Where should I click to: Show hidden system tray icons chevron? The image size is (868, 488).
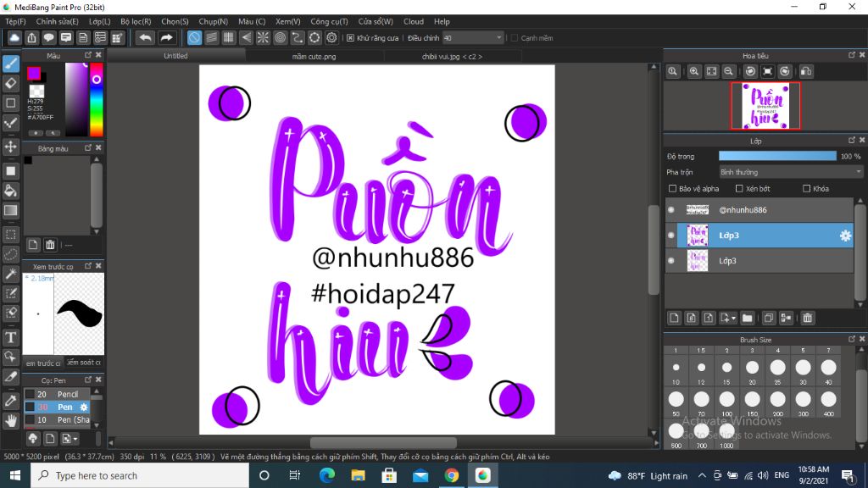tap(702, 475)
